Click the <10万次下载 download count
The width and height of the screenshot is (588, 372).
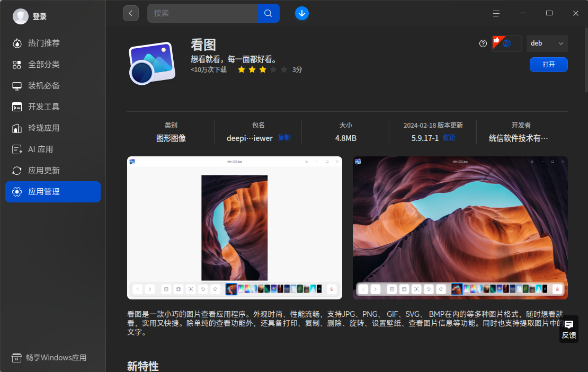[x=209, y=70]
